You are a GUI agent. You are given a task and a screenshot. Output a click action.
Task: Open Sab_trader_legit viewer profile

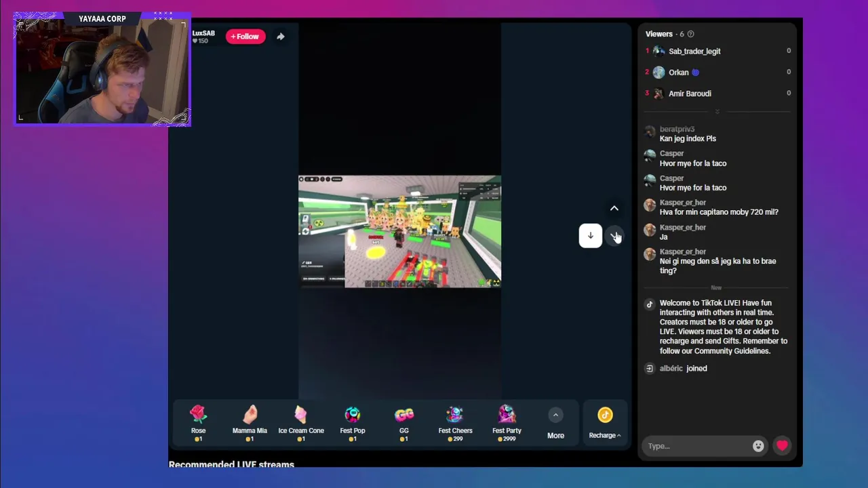[x=694, y=52]
